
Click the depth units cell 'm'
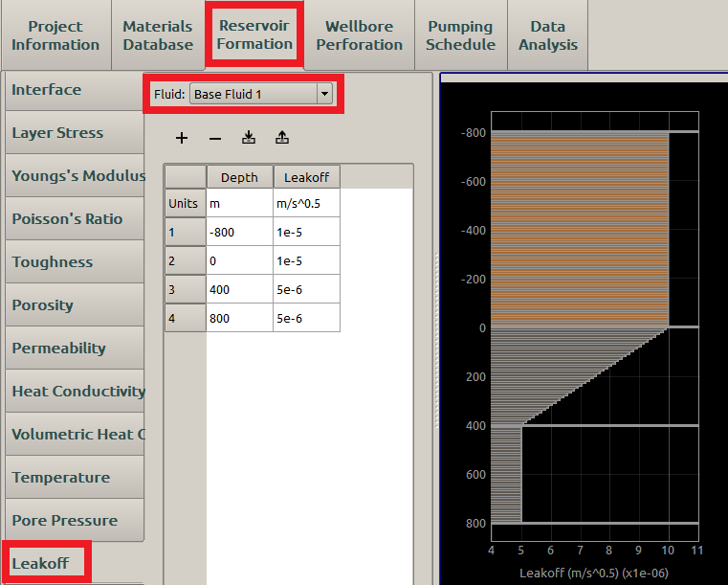(239, 203)
